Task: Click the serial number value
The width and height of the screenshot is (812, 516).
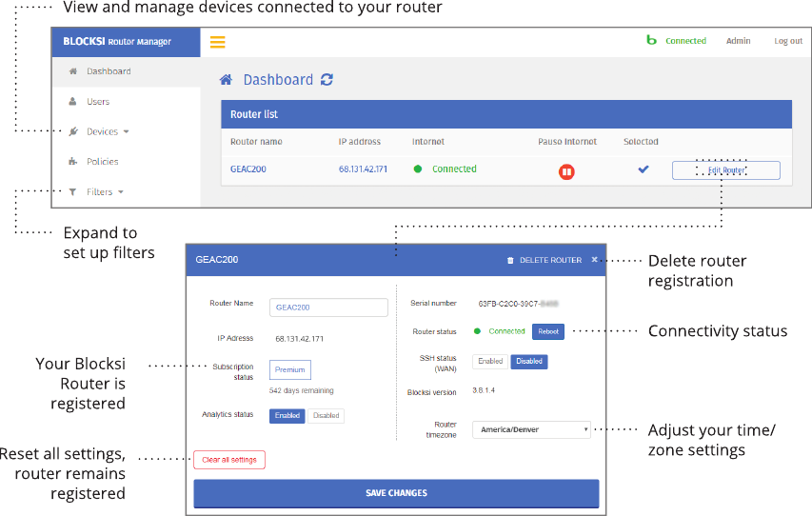Action: 518,304
